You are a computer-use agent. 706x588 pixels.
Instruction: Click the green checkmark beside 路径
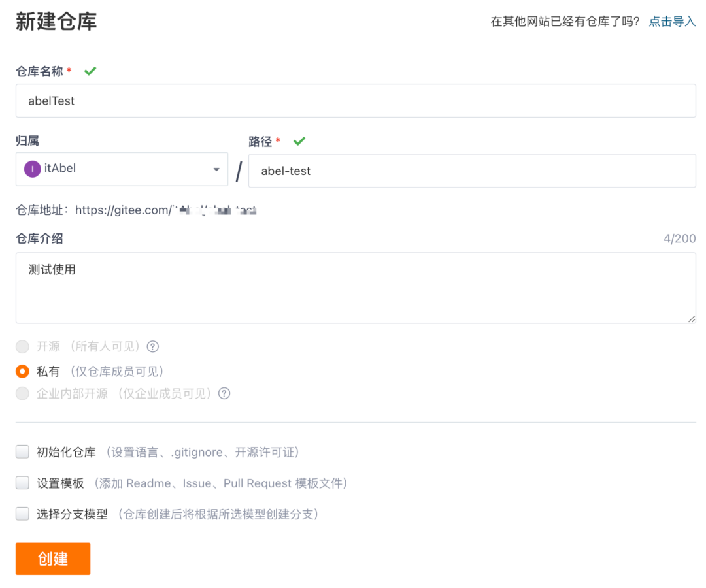point(299,141)
